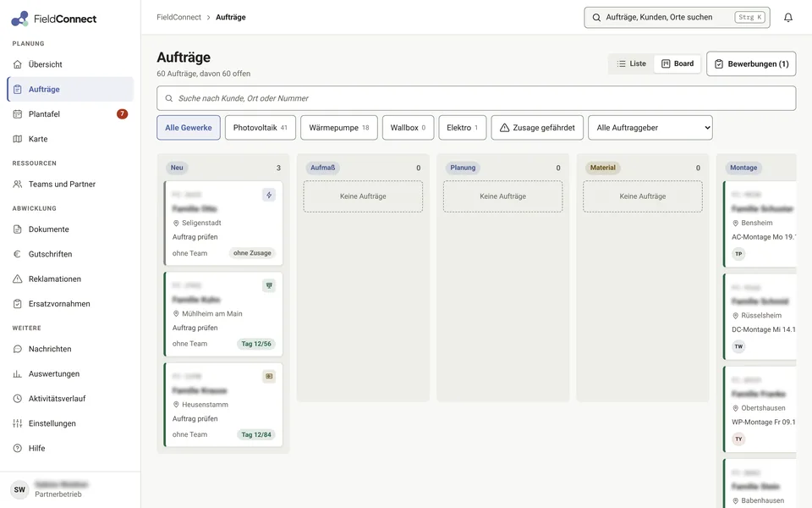Select the Aufträge clipboard icon in sidebar

point(18,89)
